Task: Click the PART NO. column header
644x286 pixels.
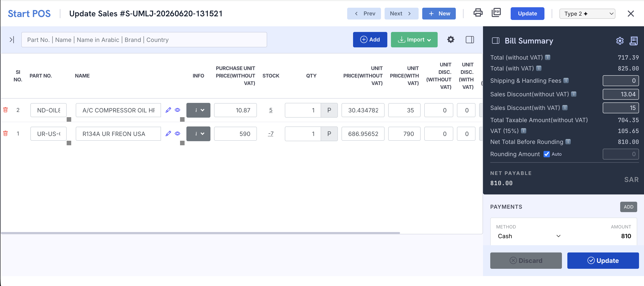Action: coord(41,76)
